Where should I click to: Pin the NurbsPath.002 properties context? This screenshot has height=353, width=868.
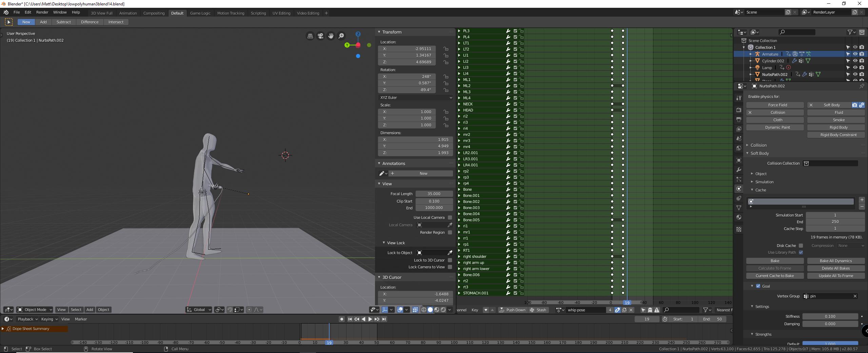(862, 86)
